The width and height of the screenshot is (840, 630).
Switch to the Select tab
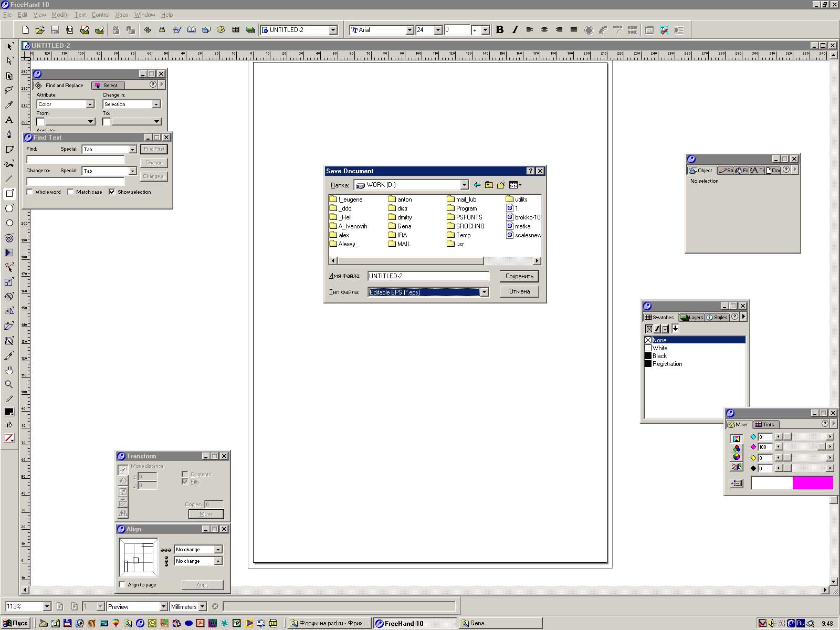click(107, 85)
